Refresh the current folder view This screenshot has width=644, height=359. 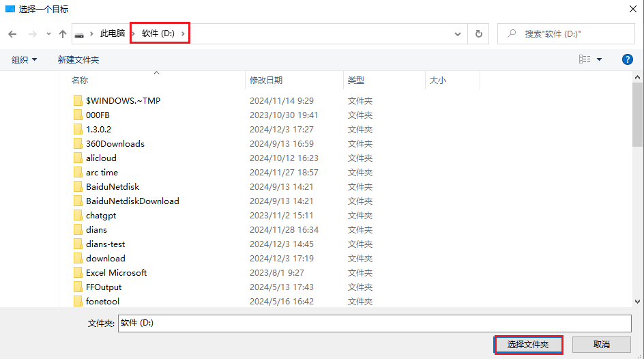[x=478, y=33]
